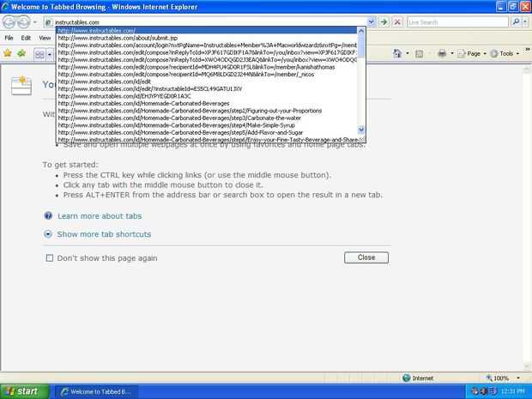Click the Close button on the page
This screenshot has height=399, width=532.
[x=366, y=257]
